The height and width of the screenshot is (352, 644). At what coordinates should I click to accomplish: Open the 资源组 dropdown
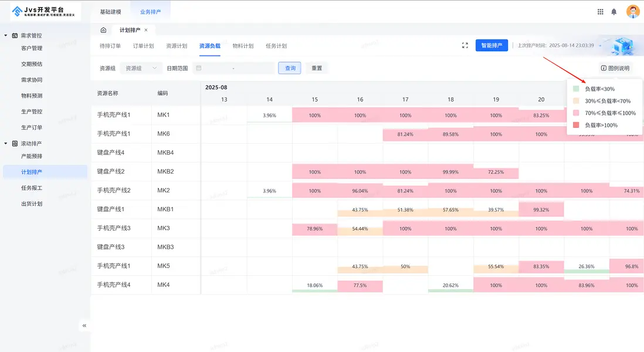tap(141, 68)
